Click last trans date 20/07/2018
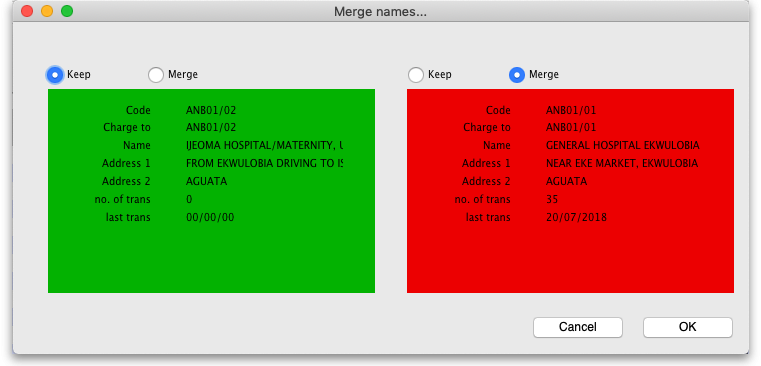 click(576, 217)
